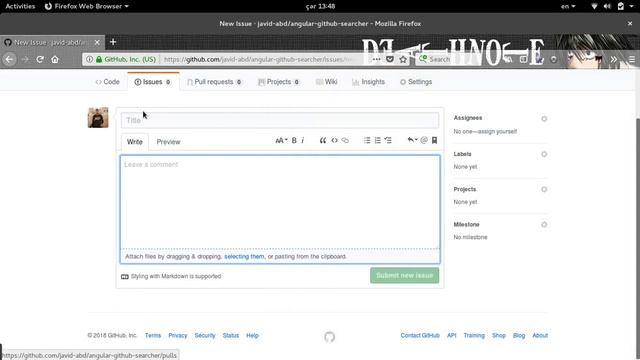640x360 pixels.
Task: Open Terms footer link
Action: point(153,336)
